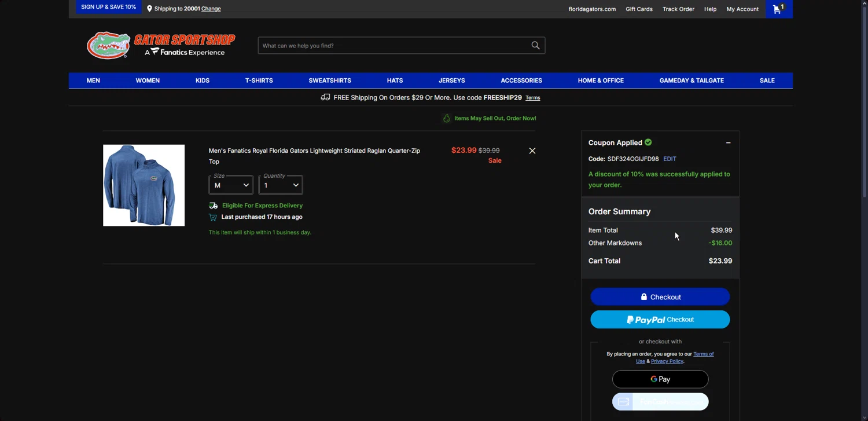Click the product title Men's Fanatics Royal
This screenshot has height=421, width=868.
(314, 156)
